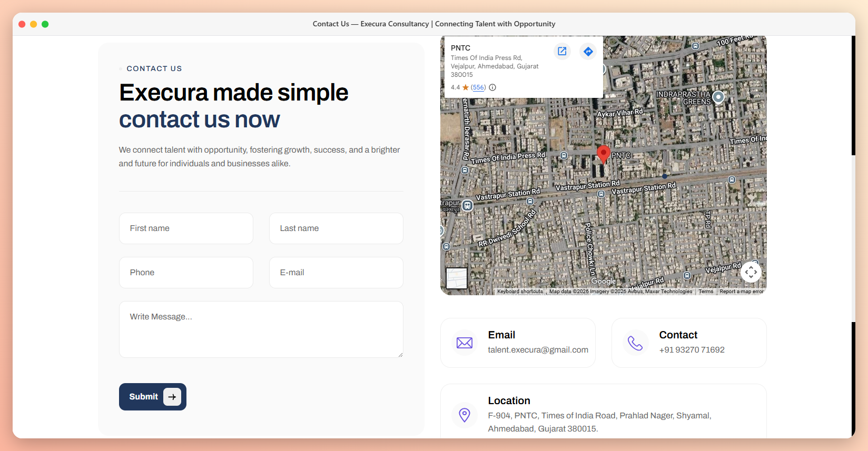The image size is (868, 451).
Task: Click phone number +91 93270 71692
Action: (692, 350)
